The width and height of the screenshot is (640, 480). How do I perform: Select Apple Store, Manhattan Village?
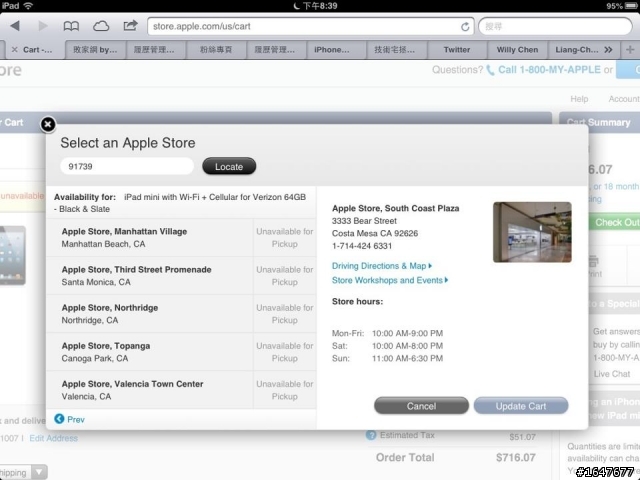[x=181, y=238]
